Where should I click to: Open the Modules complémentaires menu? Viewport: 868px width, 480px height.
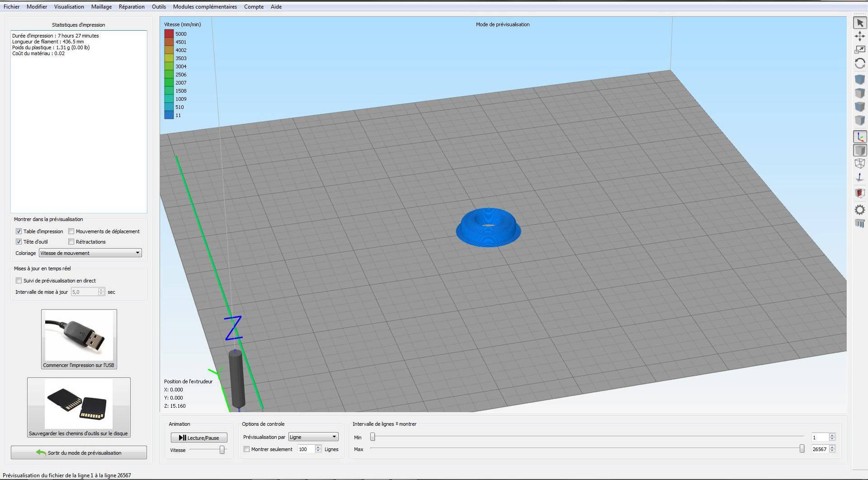205,7
